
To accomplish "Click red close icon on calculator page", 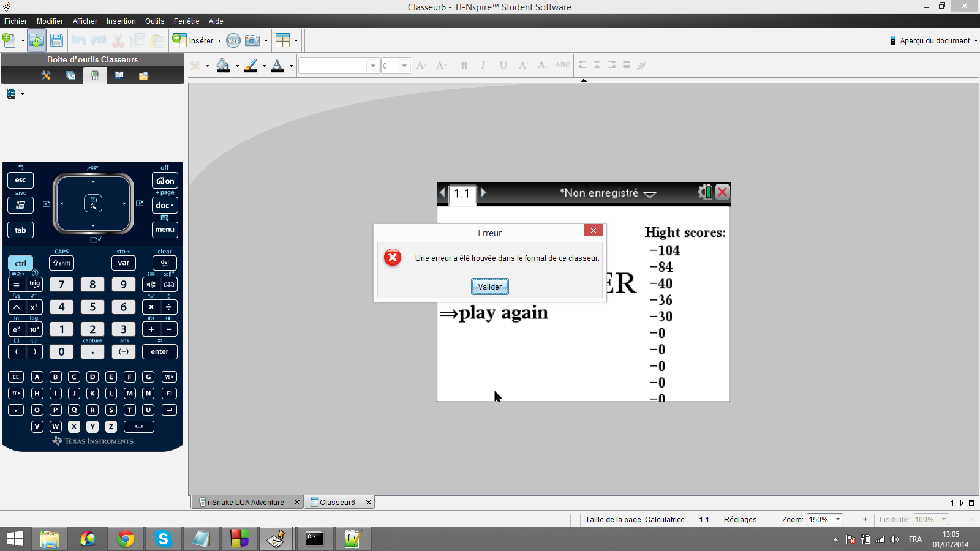I will (x=722, y=192).
